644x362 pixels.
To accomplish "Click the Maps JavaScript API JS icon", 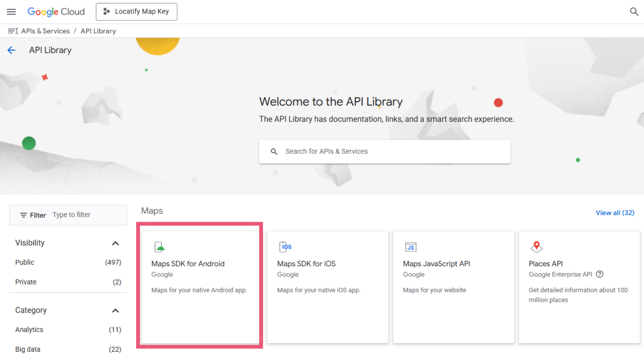I will click(411, 247).
